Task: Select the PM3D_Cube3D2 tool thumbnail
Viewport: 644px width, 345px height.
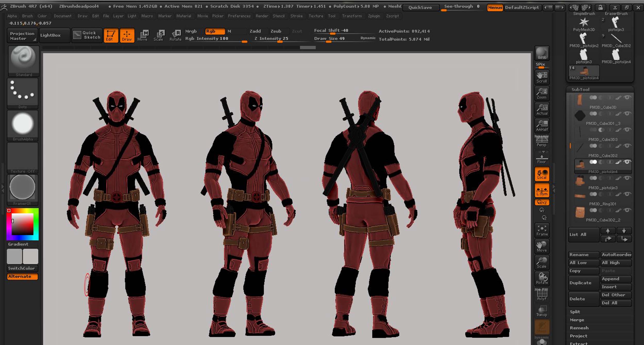Action: click(x=616, y=40)
